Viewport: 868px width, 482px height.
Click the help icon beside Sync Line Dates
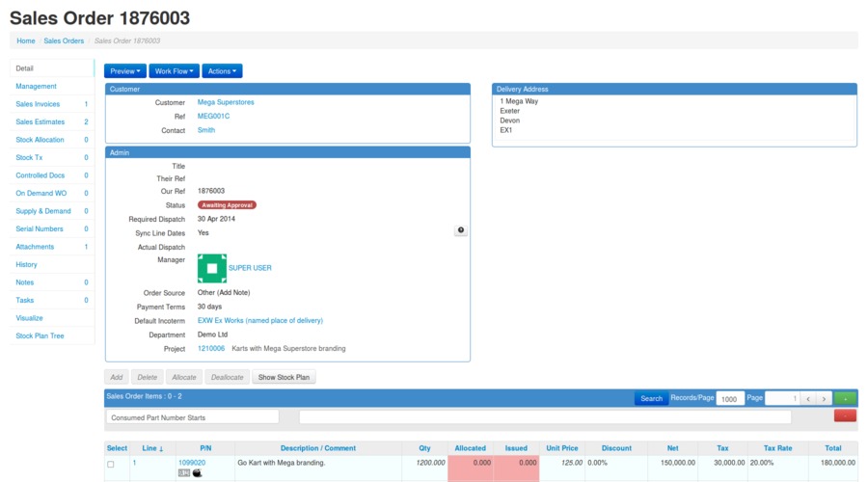pos(461,230)
